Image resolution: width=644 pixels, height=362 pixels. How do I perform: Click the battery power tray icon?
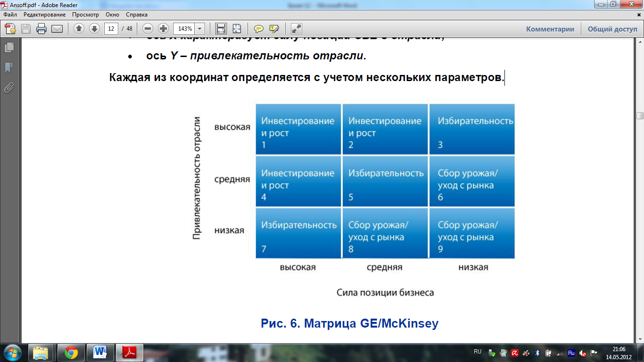pyautogui.click(x=549, y=353)
